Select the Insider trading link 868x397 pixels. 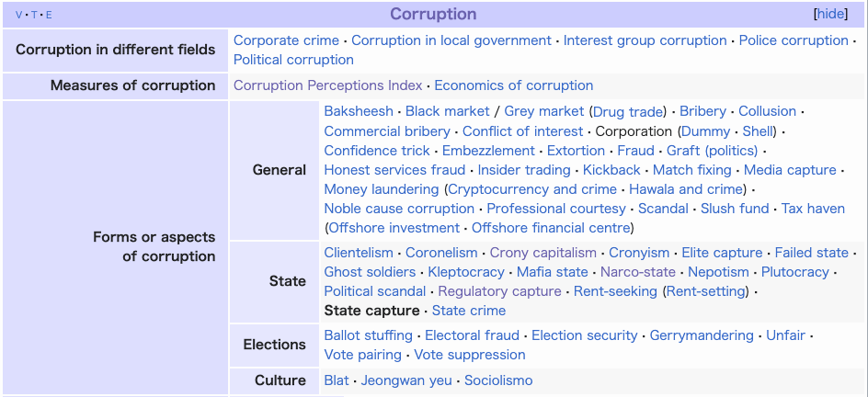click(524, 170)
